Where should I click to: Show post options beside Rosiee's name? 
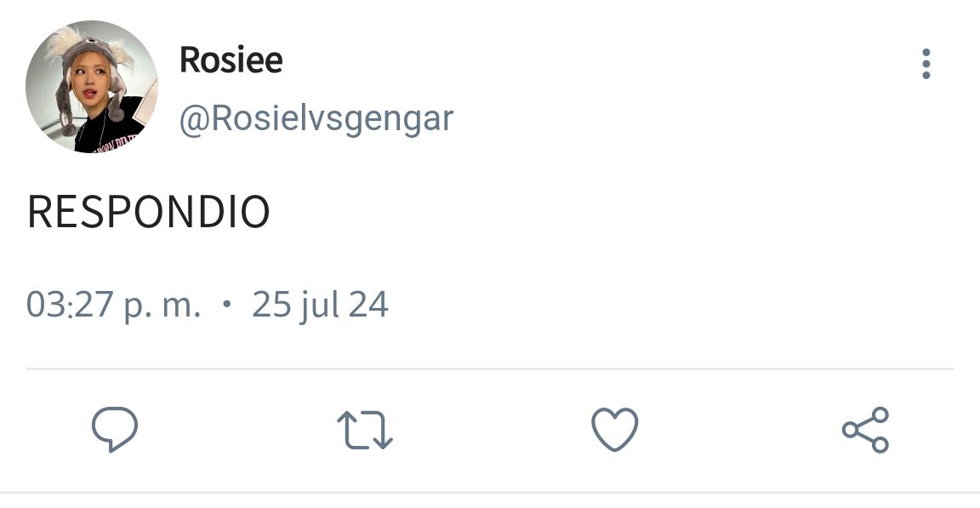click(x=926, y=64)
